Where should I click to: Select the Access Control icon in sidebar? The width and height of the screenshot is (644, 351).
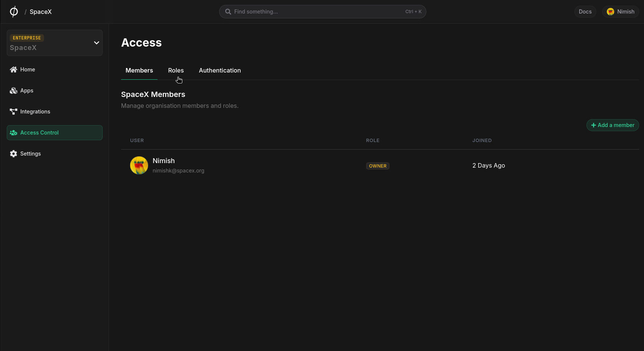[x=14, y=132]
